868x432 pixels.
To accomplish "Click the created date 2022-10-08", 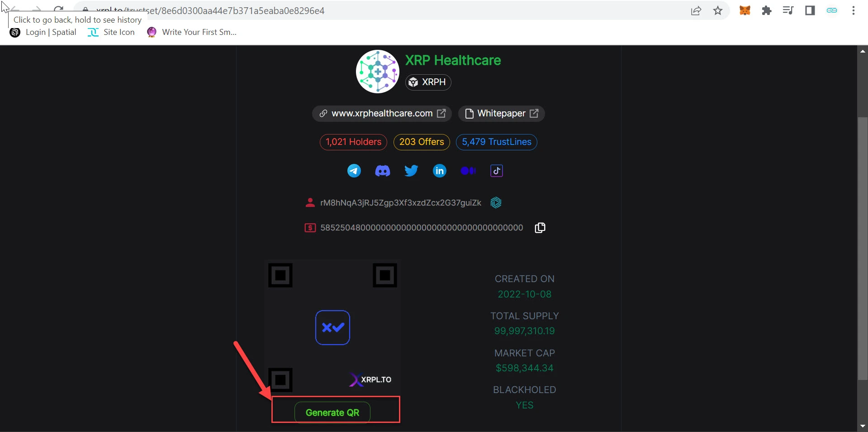I will coord(525,294).
